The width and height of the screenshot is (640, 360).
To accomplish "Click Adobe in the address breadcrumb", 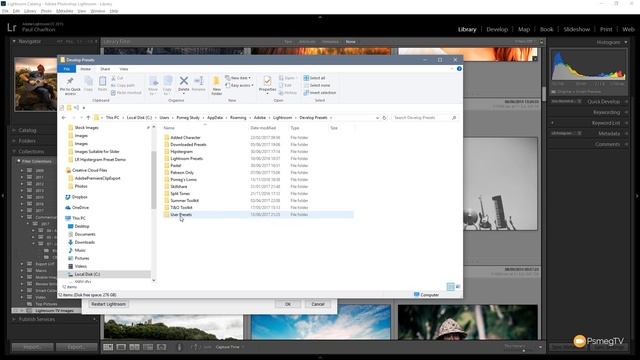I will coord(260,118).
